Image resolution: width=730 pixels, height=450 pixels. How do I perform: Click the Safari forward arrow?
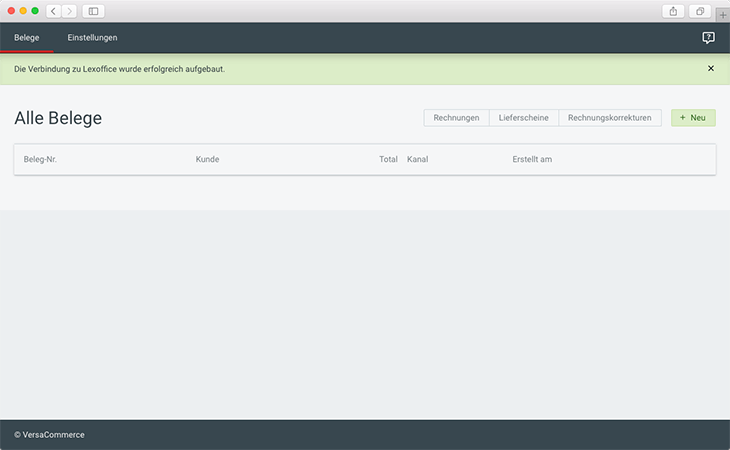[x=68, y=11]
